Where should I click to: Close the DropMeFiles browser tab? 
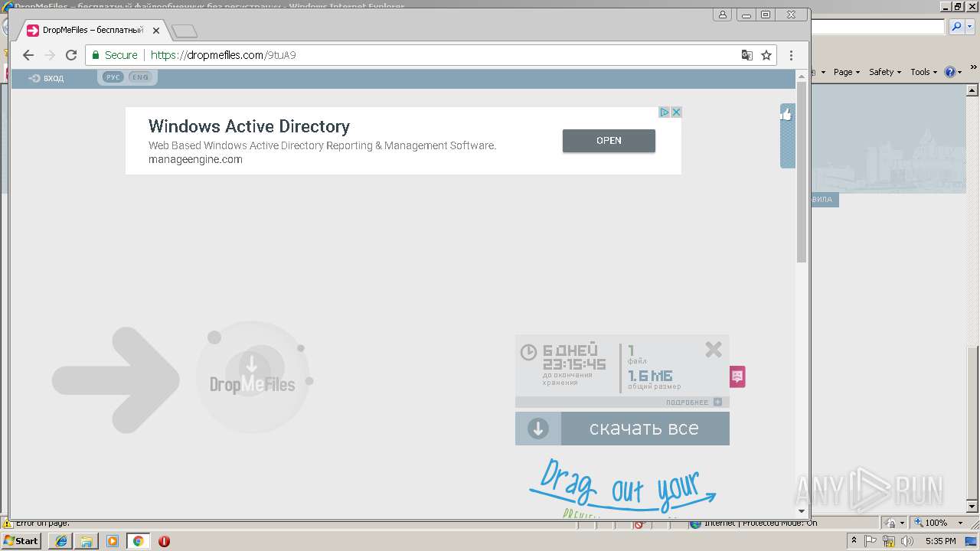pos(156,31)
